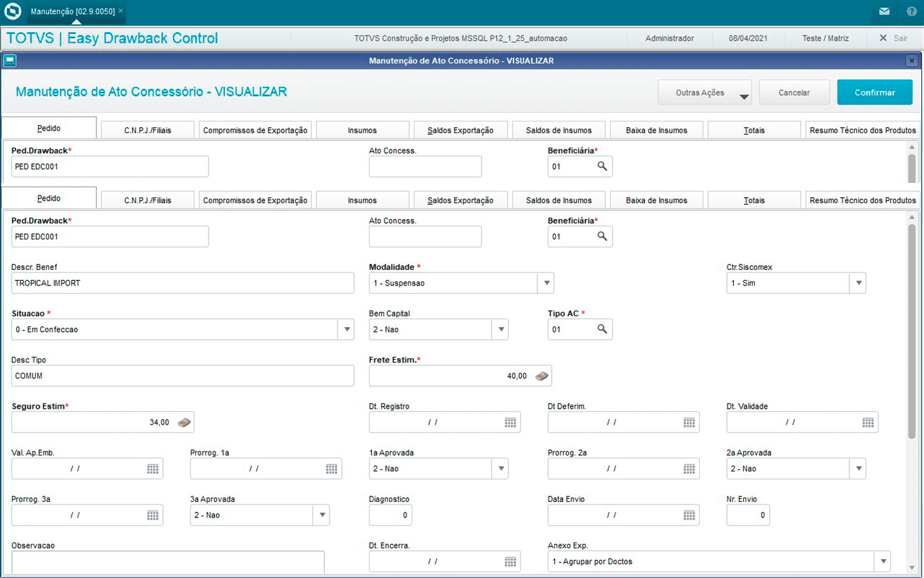Select the lower Pedido tab

[x=49, y=199]
